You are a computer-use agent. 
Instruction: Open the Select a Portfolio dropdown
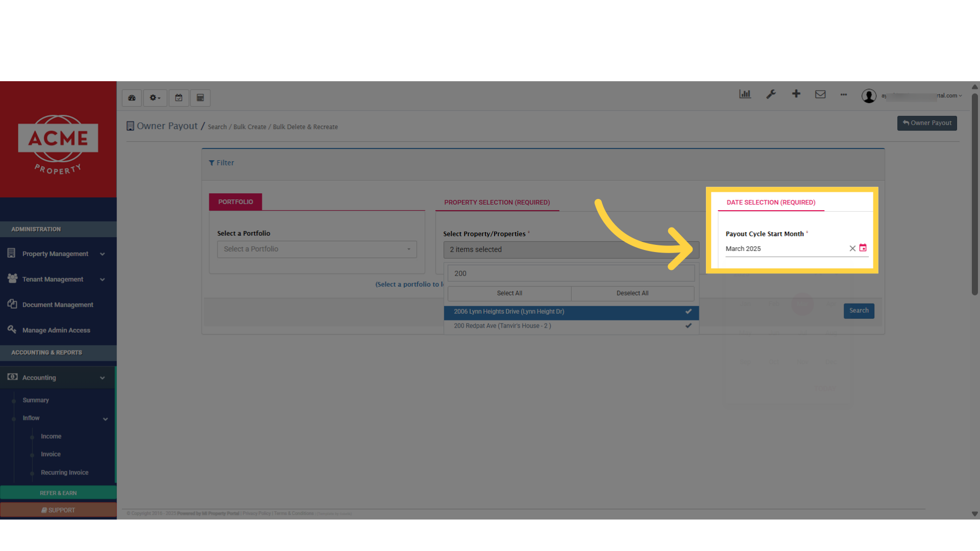pos(317,249)
